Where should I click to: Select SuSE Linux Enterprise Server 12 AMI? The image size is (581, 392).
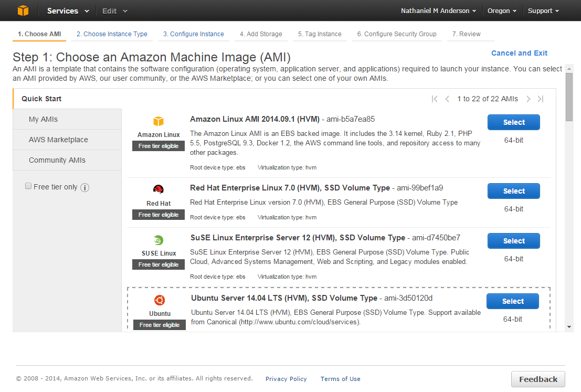(x=514, y=241)
